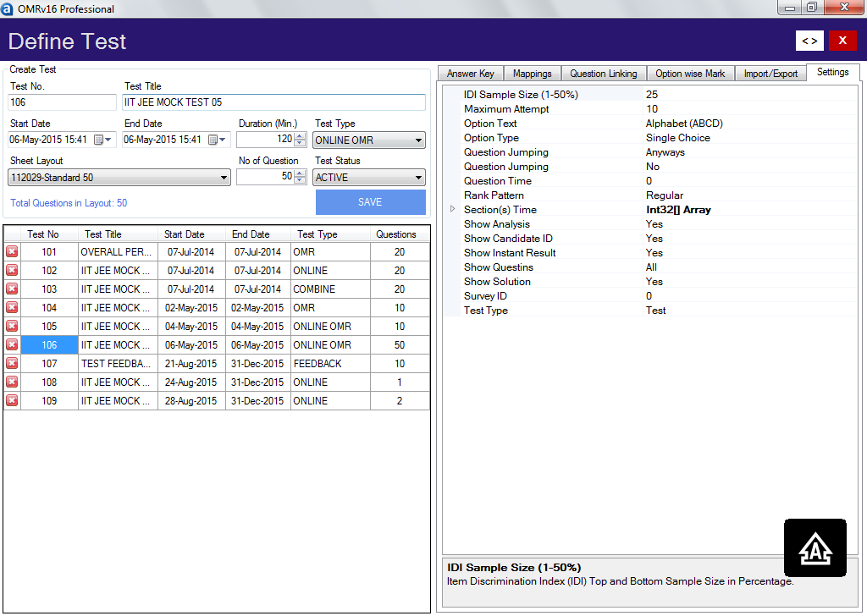
Task: Delete test row 109 using its red X icon
Action: (12, 400)
